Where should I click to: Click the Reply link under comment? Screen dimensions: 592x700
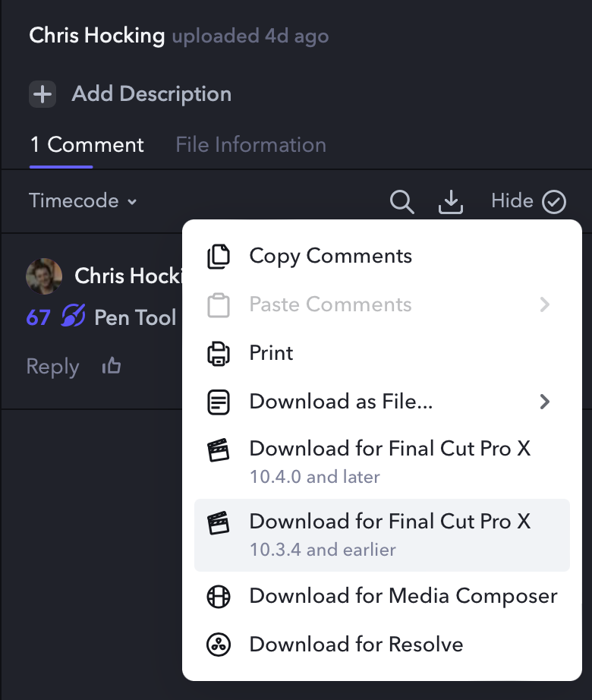(x=52, y=367)
